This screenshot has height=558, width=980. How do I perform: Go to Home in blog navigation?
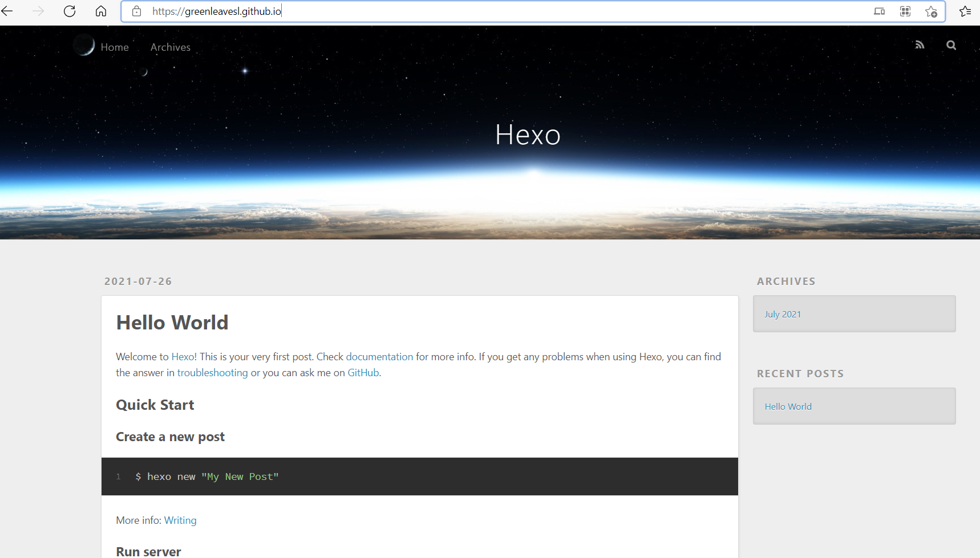tap(115, 47)
